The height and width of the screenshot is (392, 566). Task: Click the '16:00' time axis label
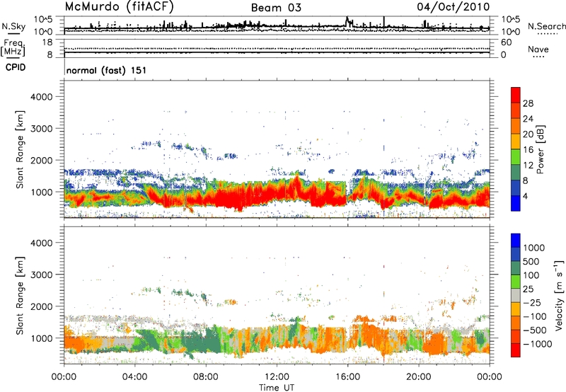coord(347,377)
